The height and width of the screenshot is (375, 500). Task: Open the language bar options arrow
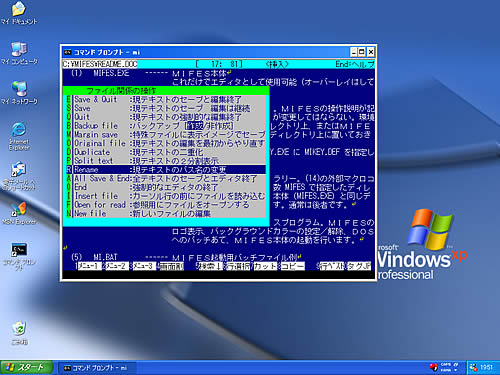[x=456, y=370]
